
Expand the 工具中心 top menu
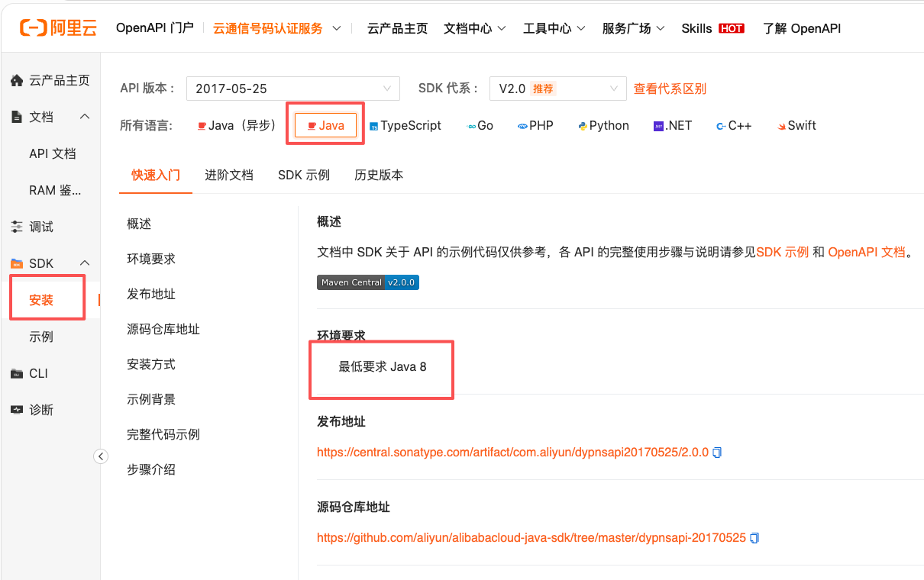click(554, 28)
